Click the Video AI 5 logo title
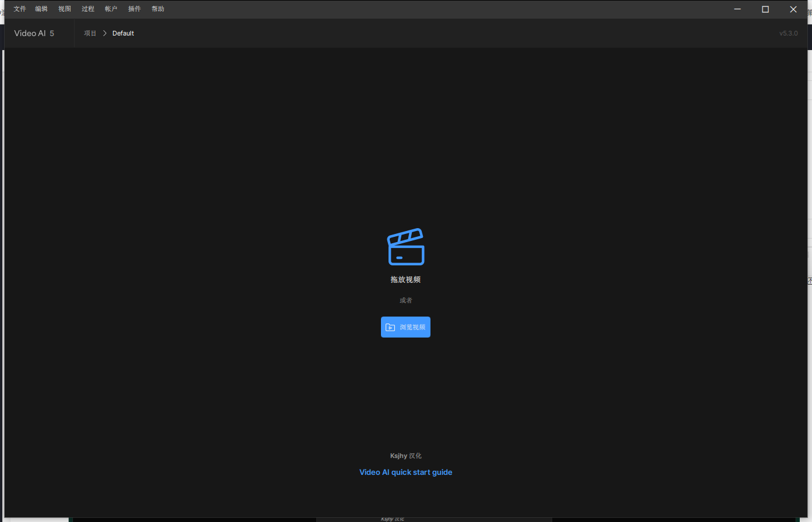Screen dimensions: 812x522 coord(34,33)
